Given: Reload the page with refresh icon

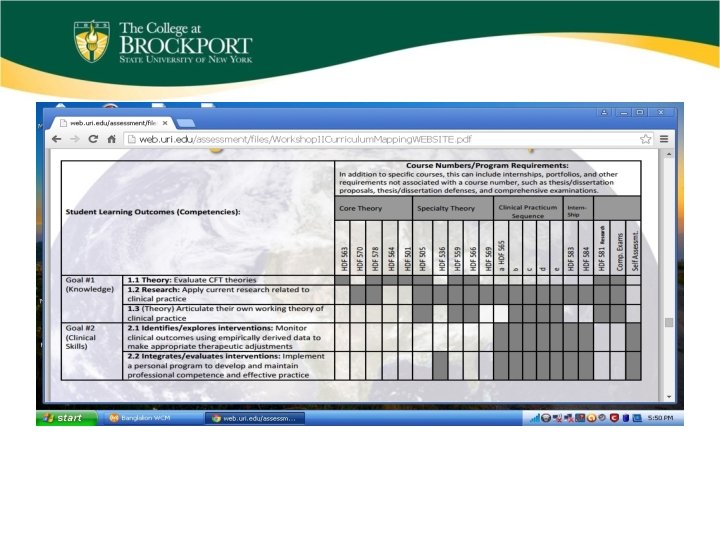Looking at the screenshot, I should click(93, 139).
